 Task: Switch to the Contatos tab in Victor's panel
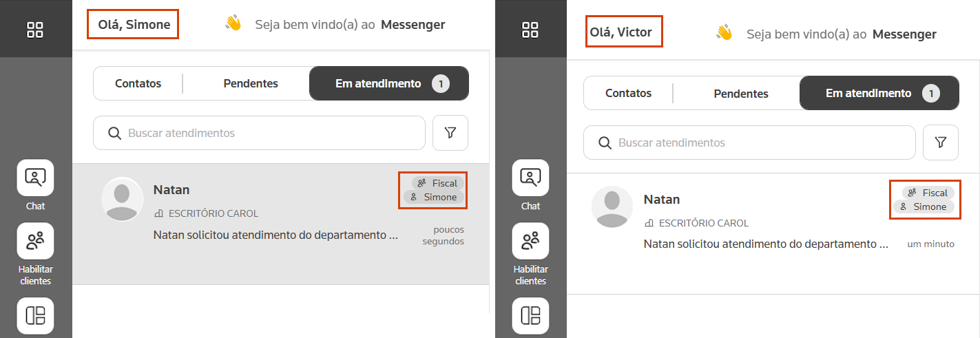click(629, 93)
